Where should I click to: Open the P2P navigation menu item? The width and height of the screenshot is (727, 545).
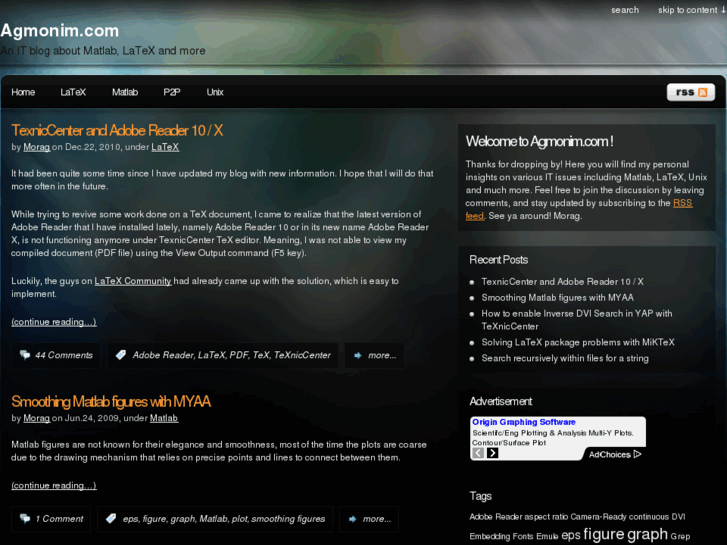click(x=172, y=92)
